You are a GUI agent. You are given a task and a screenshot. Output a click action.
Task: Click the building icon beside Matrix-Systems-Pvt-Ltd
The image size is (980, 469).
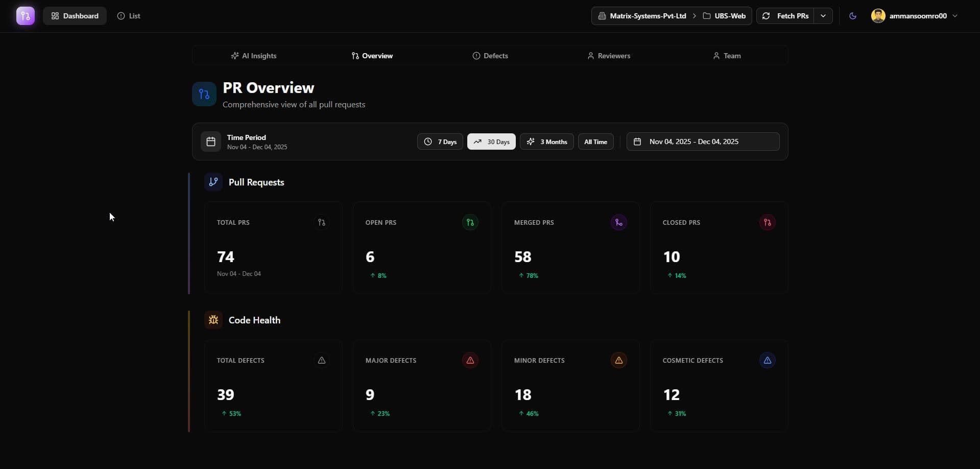coord(602,16)
